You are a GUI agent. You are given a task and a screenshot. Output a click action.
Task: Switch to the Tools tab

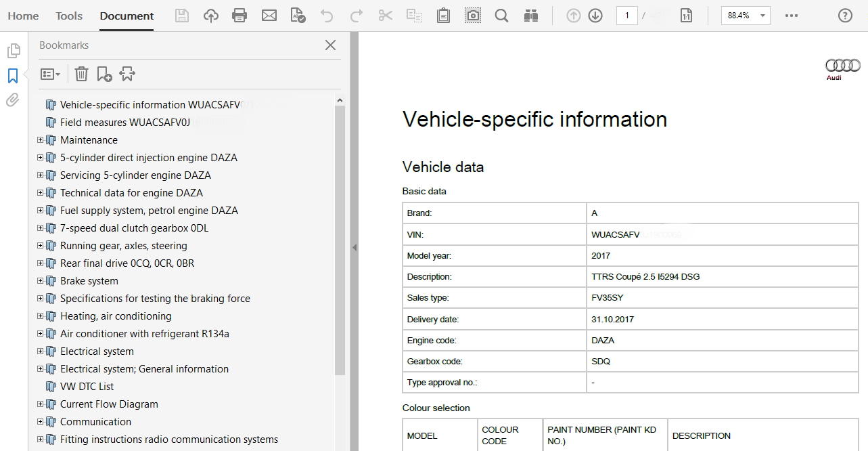(x=69, y=16)
